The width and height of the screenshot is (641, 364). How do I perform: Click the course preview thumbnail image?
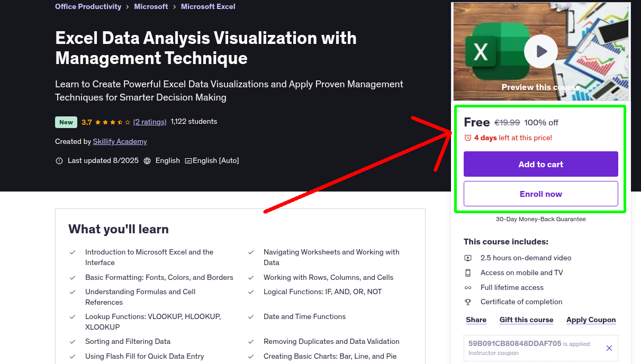point(540,51)
